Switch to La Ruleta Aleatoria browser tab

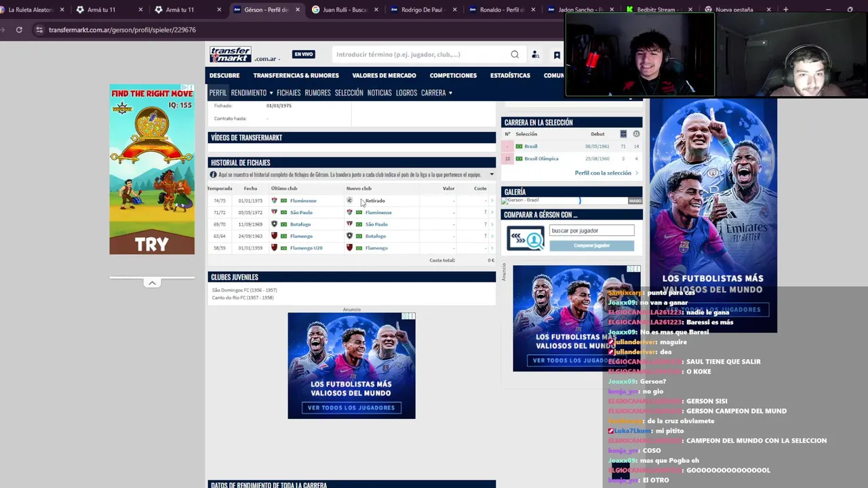[31, 9]
